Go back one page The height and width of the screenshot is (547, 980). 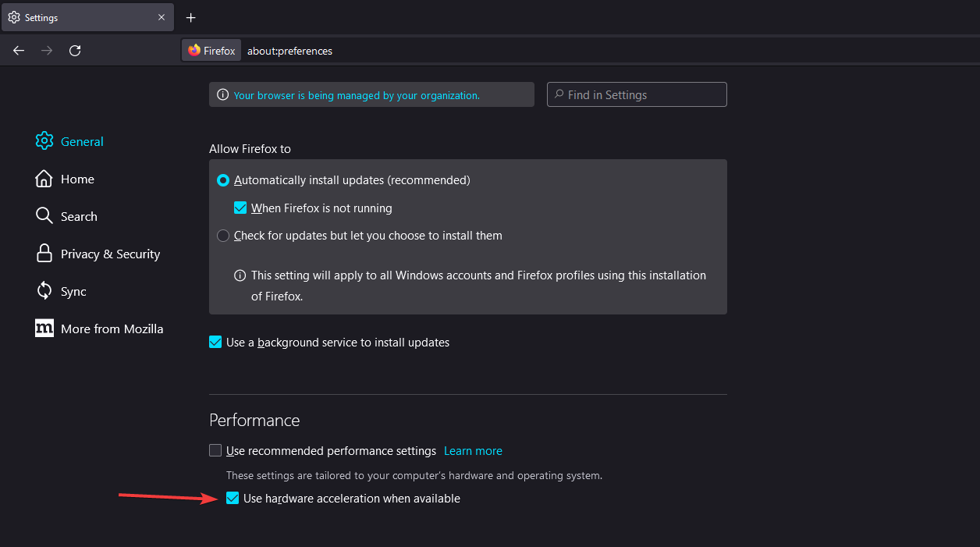coord(19,51)
